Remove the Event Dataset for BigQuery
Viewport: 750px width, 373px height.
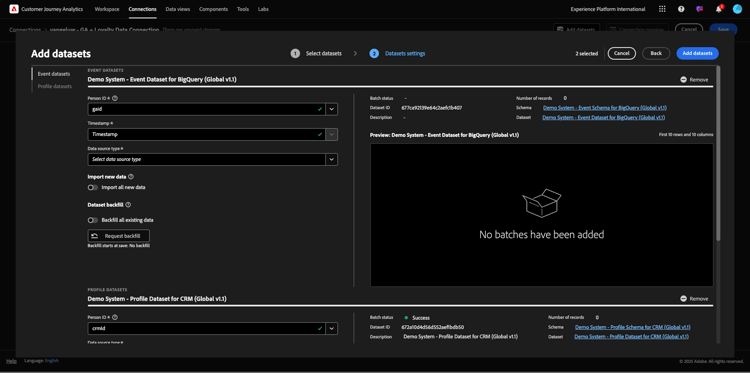[694, 80]
